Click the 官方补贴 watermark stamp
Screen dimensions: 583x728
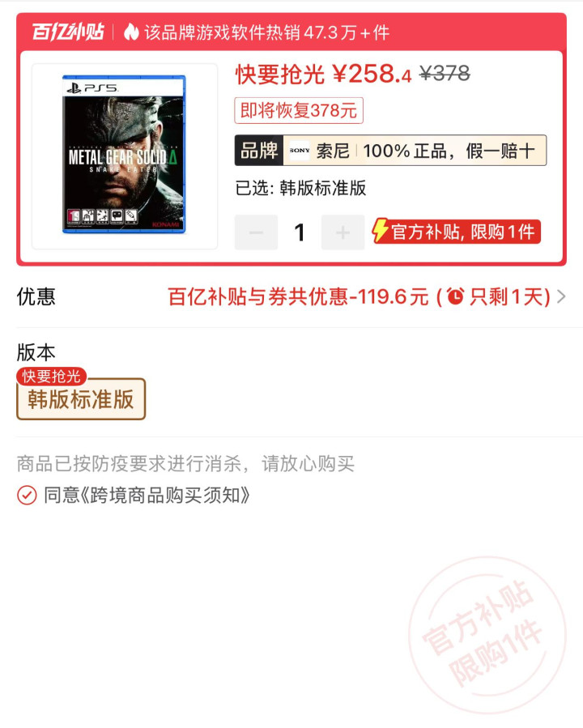487,635
